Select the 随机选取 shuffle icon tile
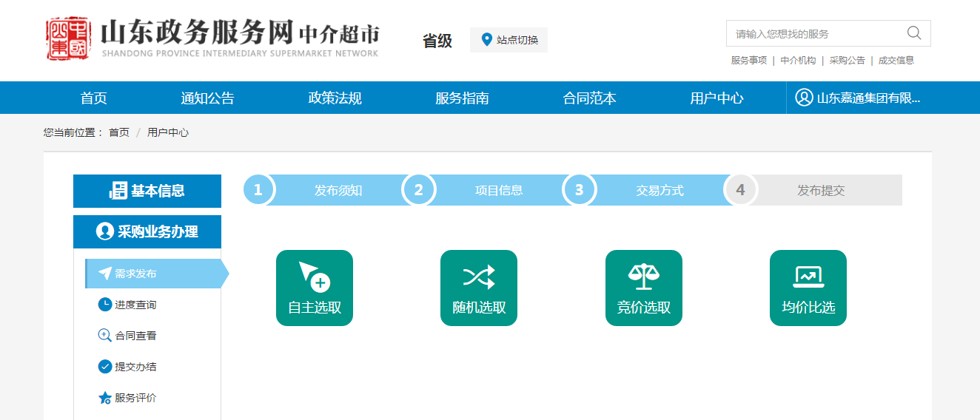This screenshot has height=420, width=980. point(478,288)
